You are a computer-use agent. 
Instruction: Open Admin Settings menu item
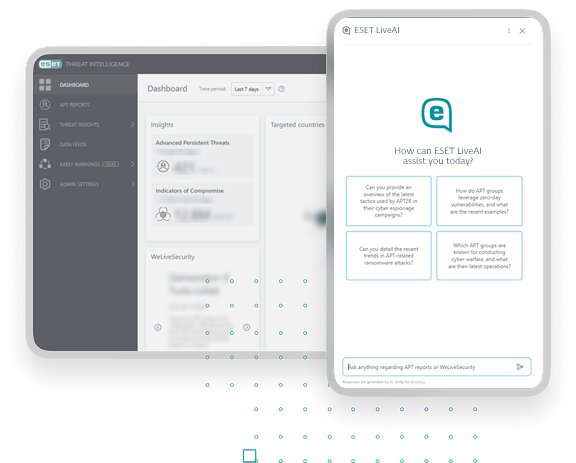point(85,184)
